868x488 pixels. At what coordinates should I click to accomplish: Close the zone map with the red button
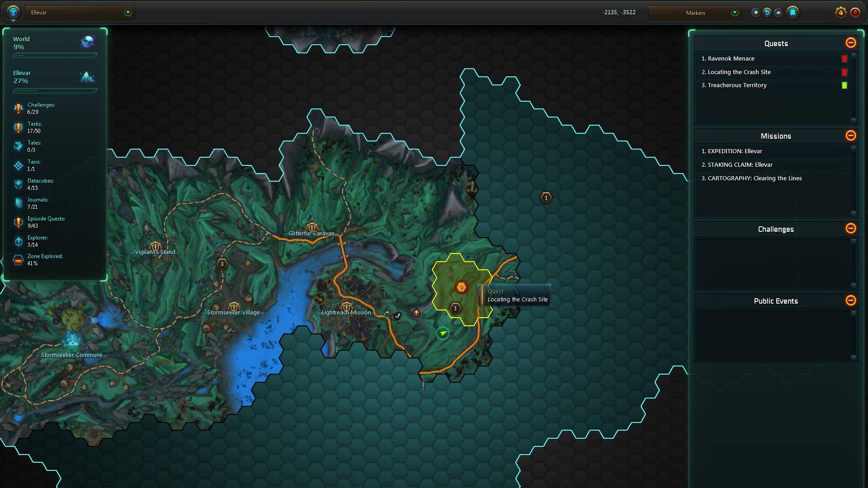click(x=855, y=13)
